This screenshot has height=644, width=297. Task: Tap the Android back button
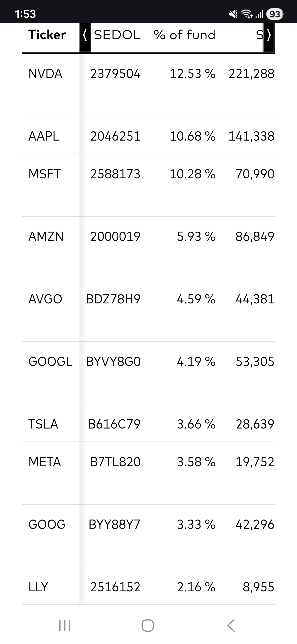(x=231, y=625)
